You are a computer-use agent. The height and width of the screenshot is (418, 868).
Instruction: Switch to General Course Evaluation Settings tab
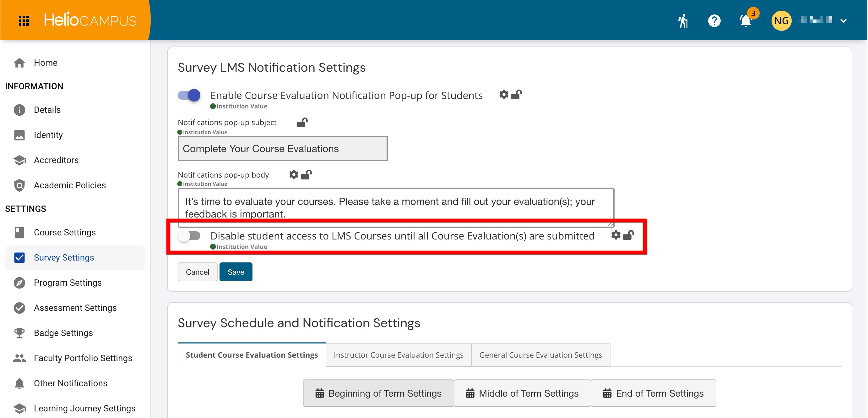coord(540,355)
